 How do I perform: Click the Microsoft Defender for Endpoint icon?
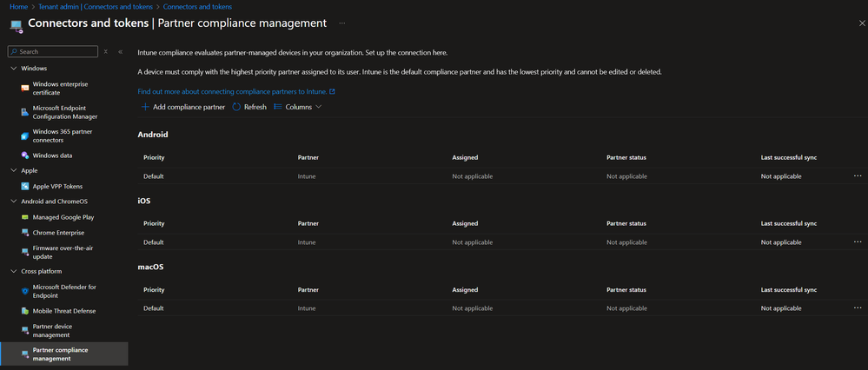pos(24,291)
